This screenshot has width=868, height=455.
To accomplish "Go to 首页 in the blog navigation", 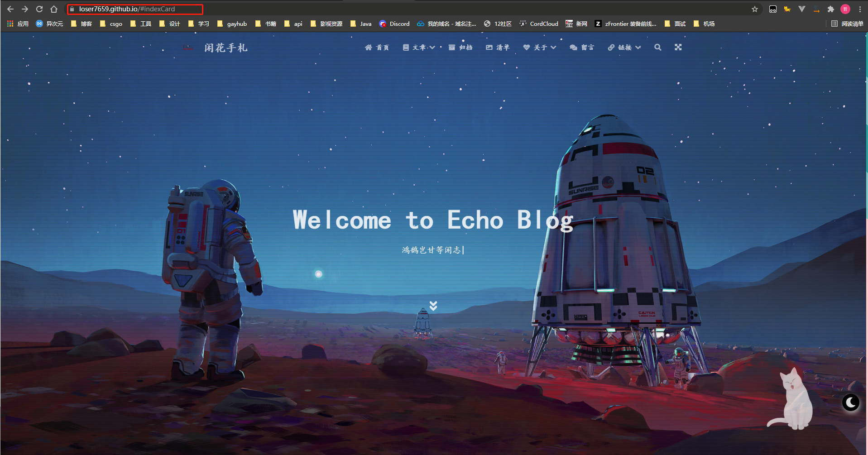I will click(377, 48).
